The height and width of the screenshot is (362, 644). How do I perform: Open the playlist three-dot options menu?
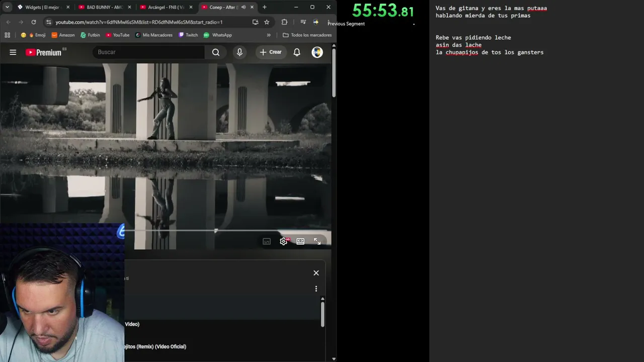pyautogui.click(x=316, y=289)
